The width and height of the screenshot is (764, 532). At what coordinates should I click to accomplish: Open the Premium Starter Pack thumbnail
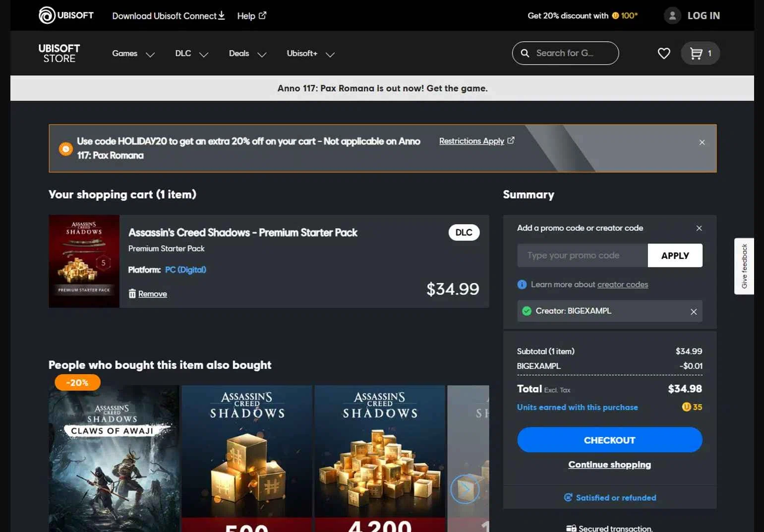click(84, 261)
